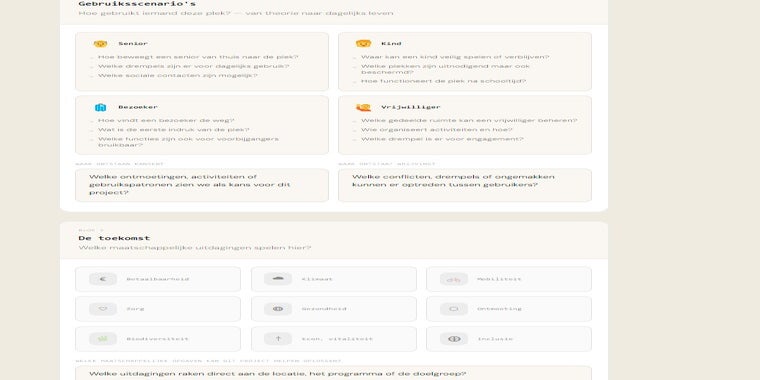The height and width of the screenshot is (380, 760).
Task: Toggle the Gezondheid challenge card
Action: coord(333,309)
